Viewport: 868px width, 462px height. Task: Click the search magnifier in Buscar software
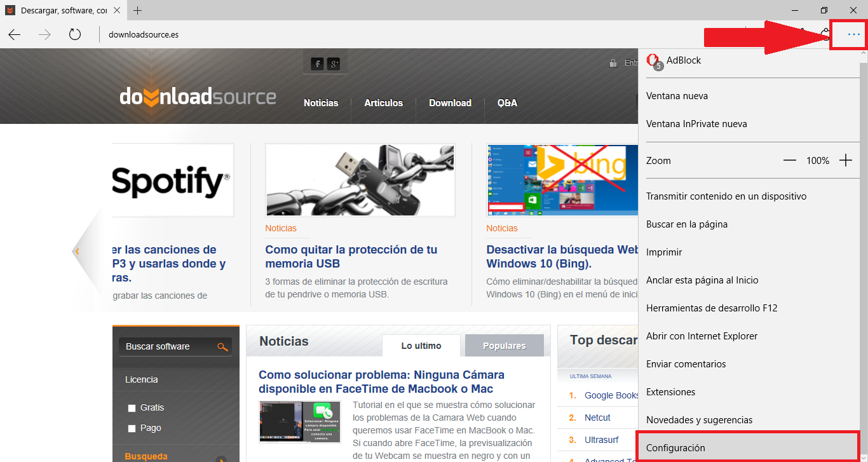[x=222, y=347]
